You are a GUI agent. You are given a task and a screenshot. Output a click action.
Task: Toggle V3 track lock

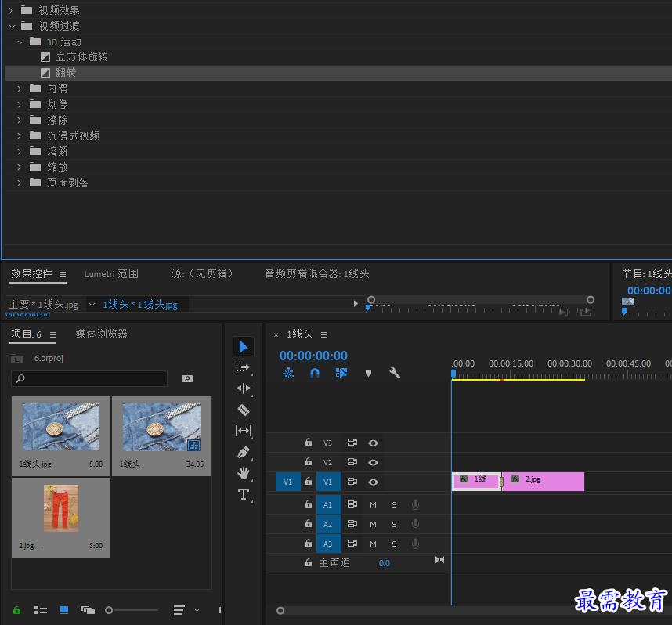point(309,442)
